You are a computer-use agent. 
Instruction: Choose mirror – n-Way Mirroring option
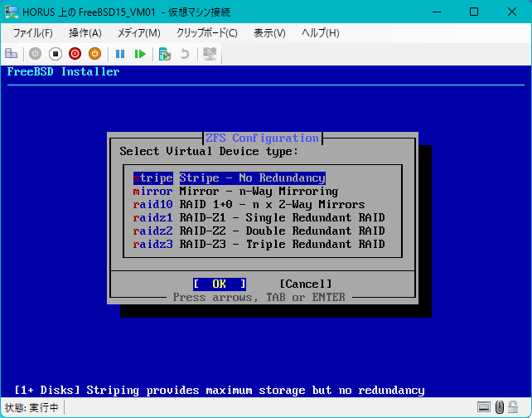[x=236, y=192]
